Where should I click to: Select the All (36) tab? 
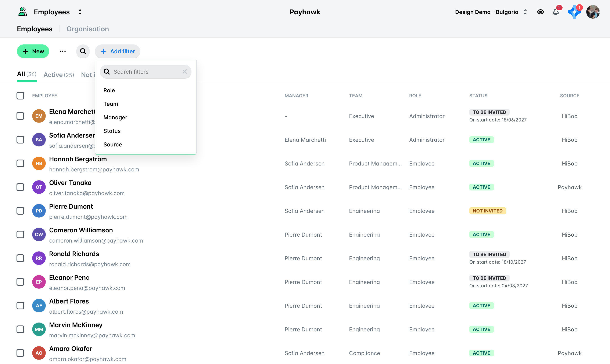[x=27, y=74]
